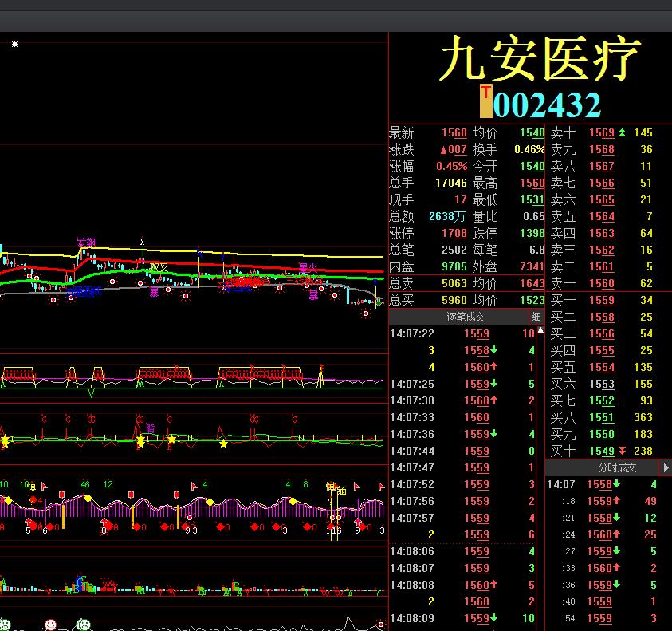
Task: Click the 14:07:57 trade timestamp
Action: [412, 518]
